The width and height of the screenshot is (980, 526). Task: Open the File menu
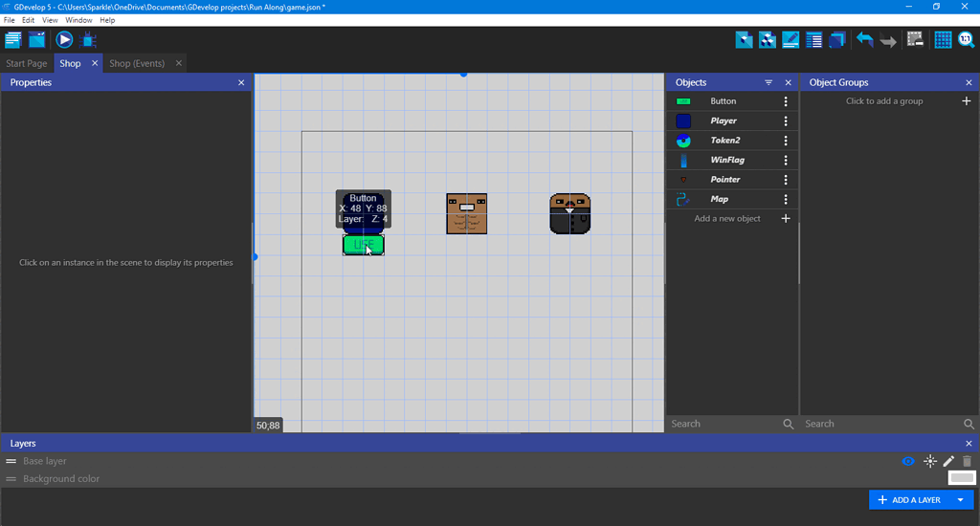coord(10,20)
